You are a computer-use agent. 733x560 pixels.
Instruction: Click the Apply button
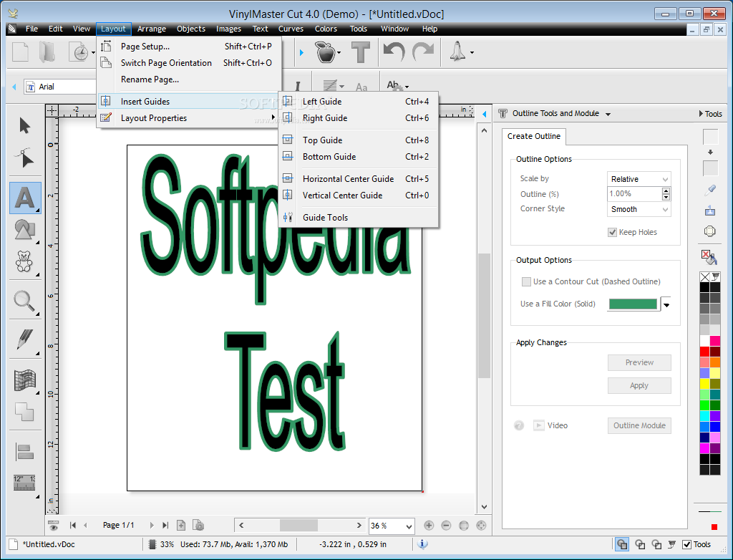coord(639,385)
